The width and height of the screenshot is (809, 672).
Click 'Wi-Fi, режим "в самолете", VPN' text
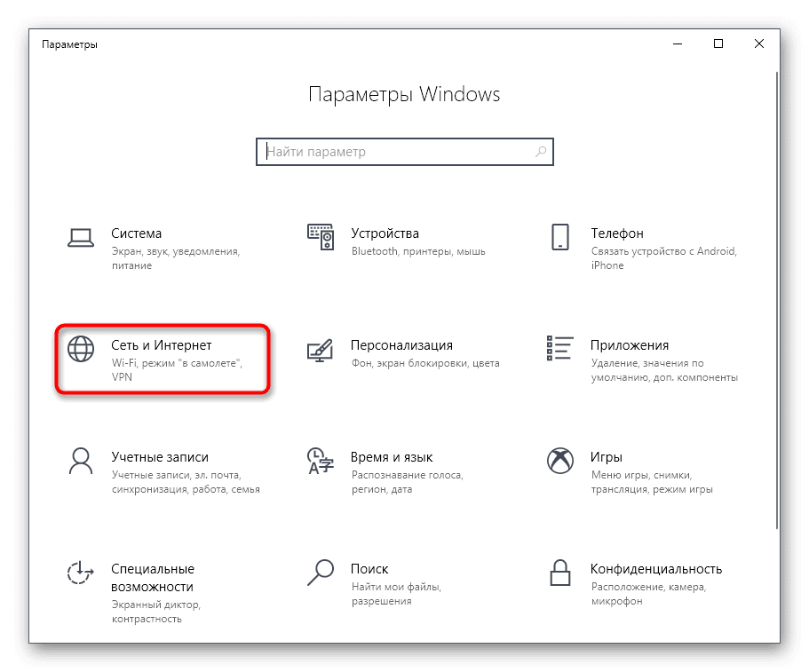click(x=177, y=370)
